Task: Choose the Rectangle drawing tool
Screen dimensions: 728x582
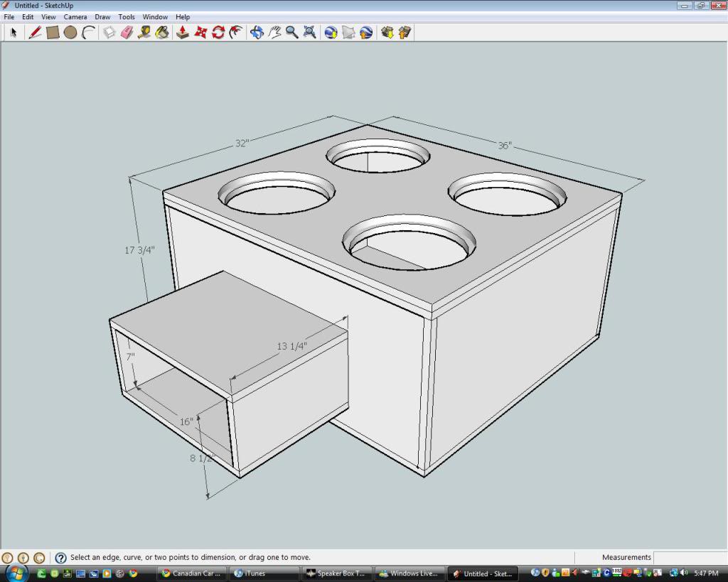Action: pos(53,33)
